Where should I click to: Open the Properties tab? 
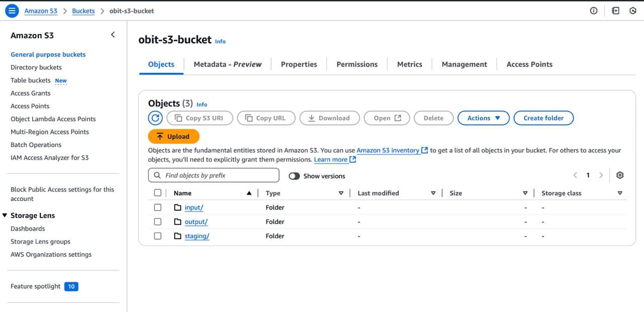click(299, 64)
